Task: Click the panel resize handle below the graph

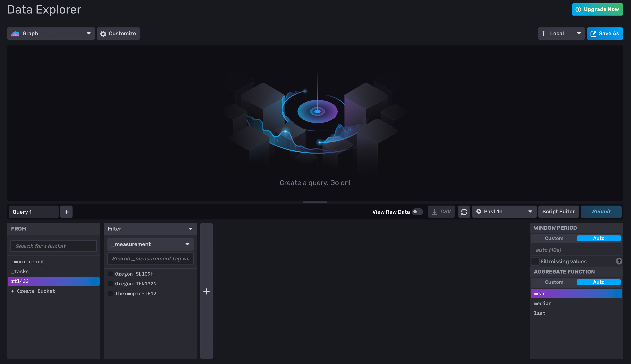Action: pos(315,202)
